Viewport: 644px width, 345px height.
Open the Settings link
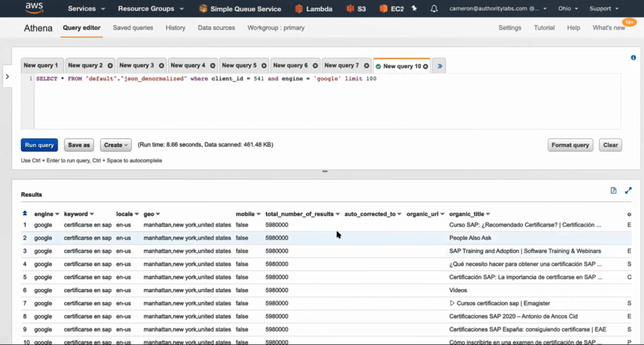pos(509,28)
